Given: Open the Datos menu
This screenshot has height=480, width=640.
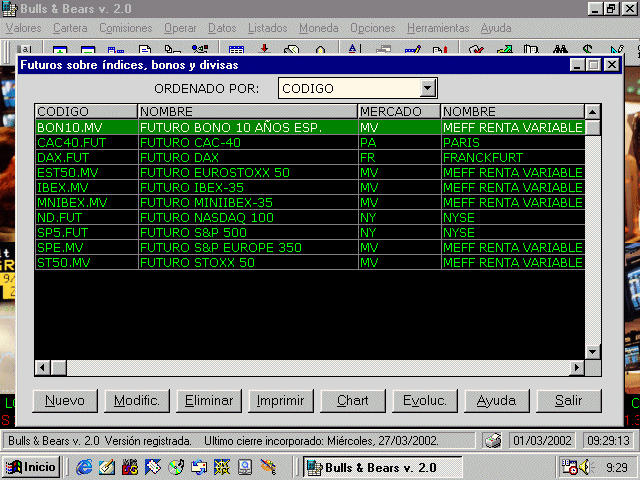Looking at the screenshot, I should (x=222, y=28).
